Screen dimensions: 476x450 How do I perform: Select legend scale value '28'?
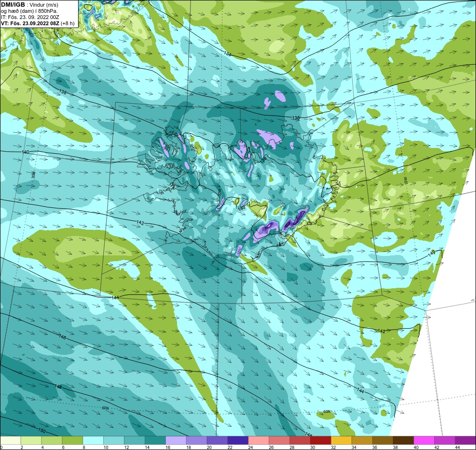[292, 447]
